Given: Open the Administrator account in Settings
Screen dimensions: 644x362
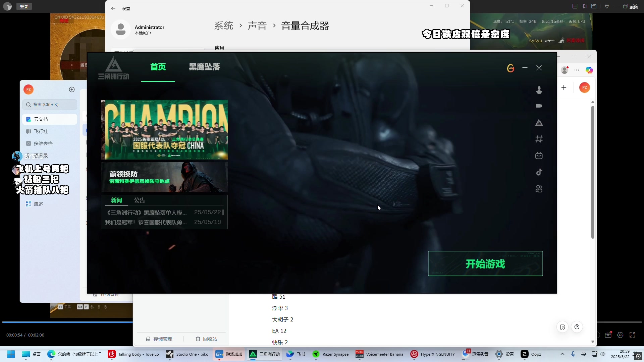Looking at the screenshot, I should [x=138, y=29].
